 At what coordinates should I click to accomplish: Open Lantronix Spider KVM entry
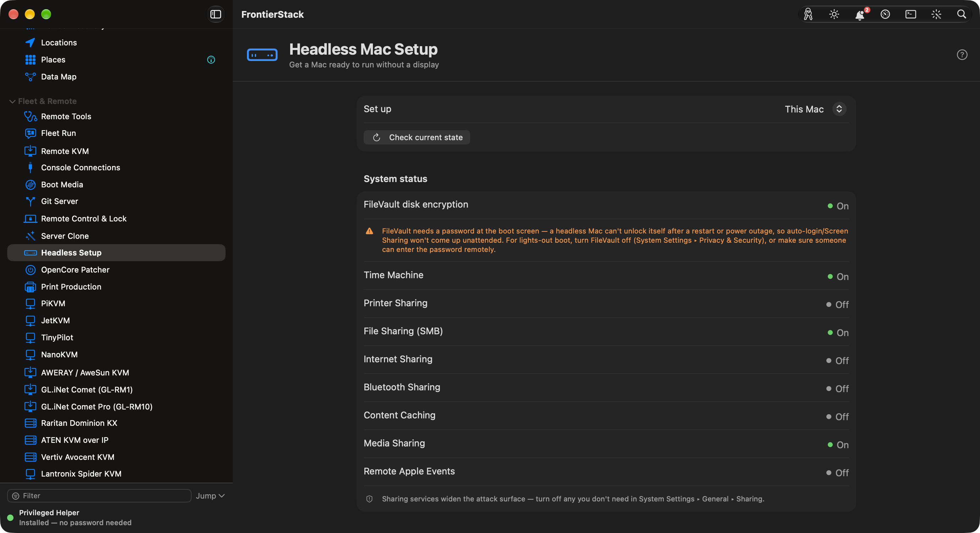(x=116, y=474)
